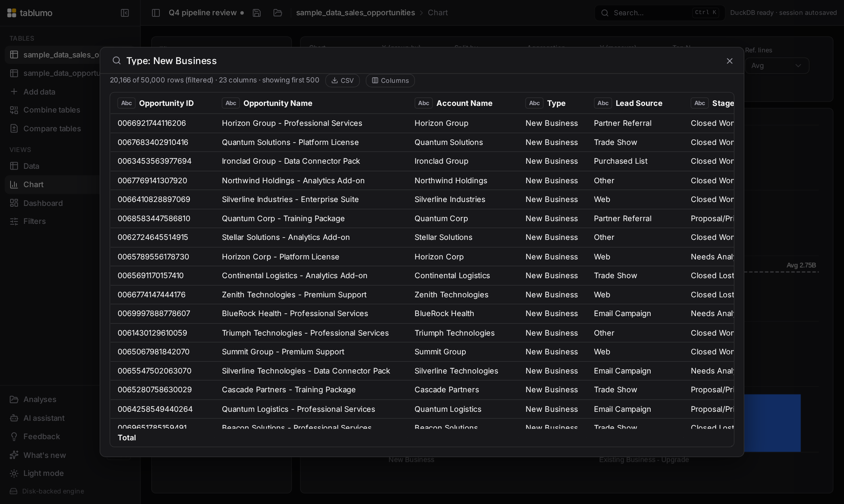Open What's new
The height and width of the screenshot is (504, 844).
[x=38, y=455]
